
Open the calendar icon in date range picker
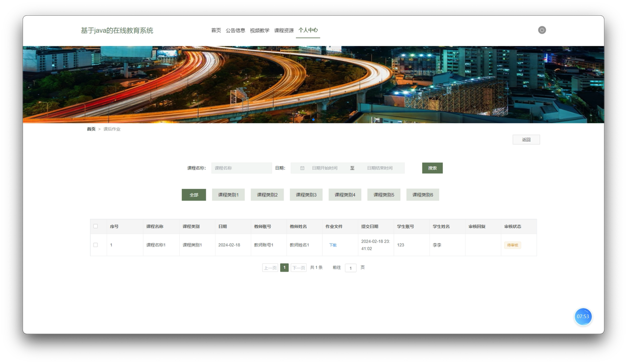point(302,168)
